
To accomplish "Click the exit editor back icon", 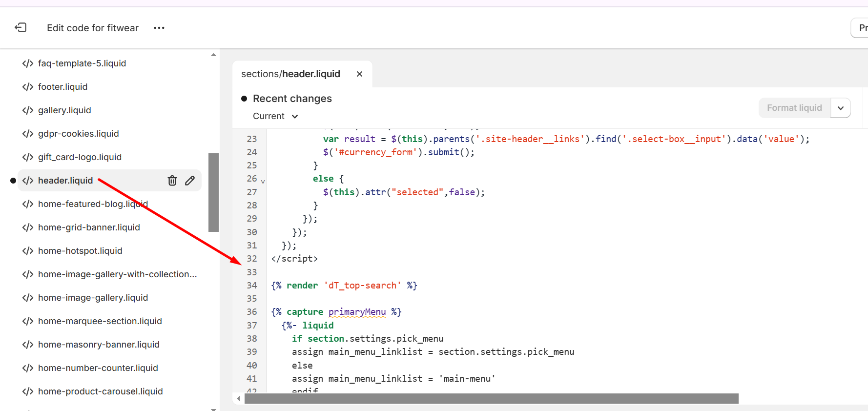I will [21, 27].
